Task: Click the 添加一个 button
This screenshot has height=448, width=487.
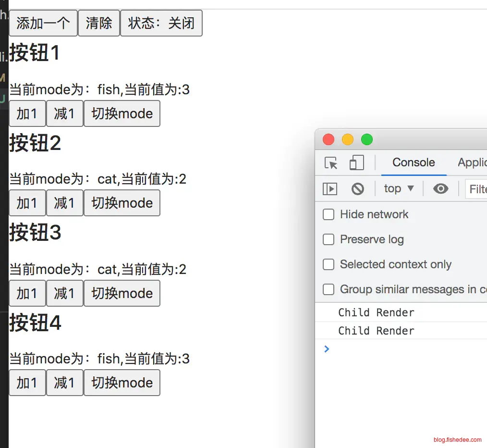Action: tap(43, 23)
